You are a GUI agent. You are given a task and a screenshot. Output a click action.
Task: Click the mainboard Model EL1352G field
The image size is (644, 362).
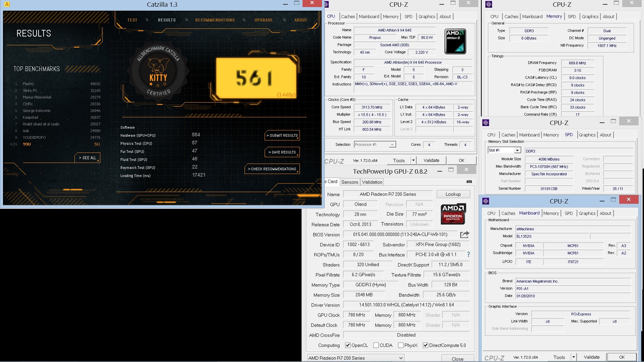(552, 236)
